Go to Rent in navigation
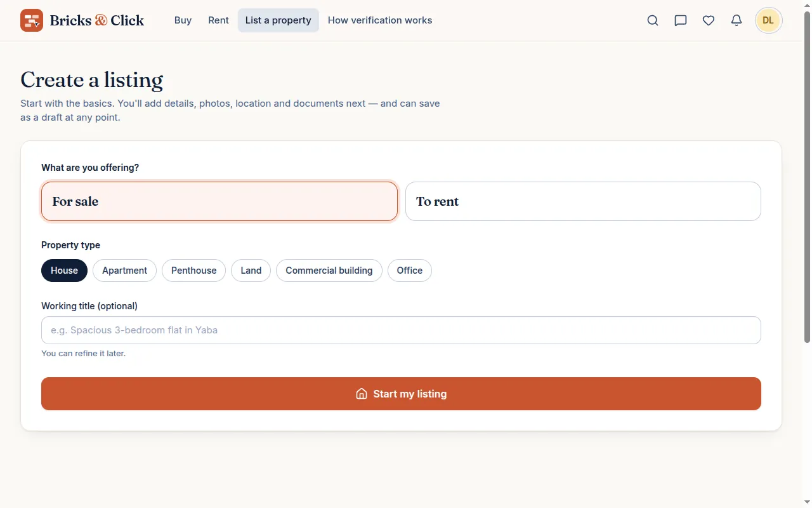812x508 pixels. (218, 20)
